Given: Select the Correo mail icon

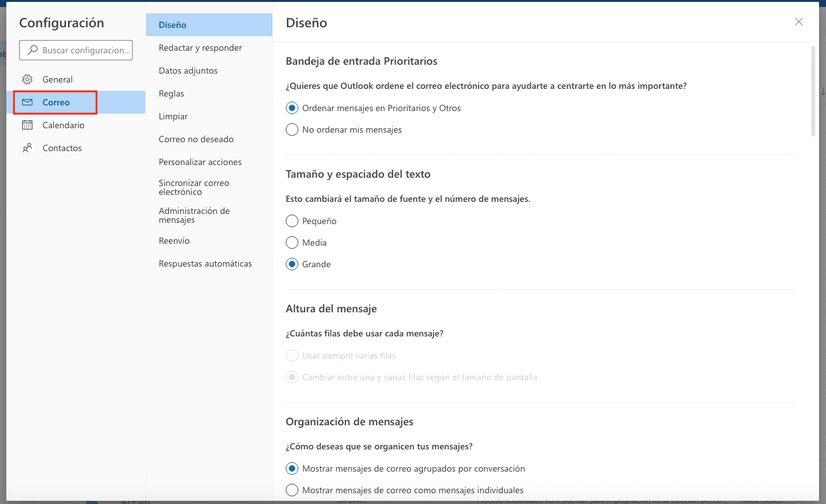Looking at the screenshot, I should 27,102.
